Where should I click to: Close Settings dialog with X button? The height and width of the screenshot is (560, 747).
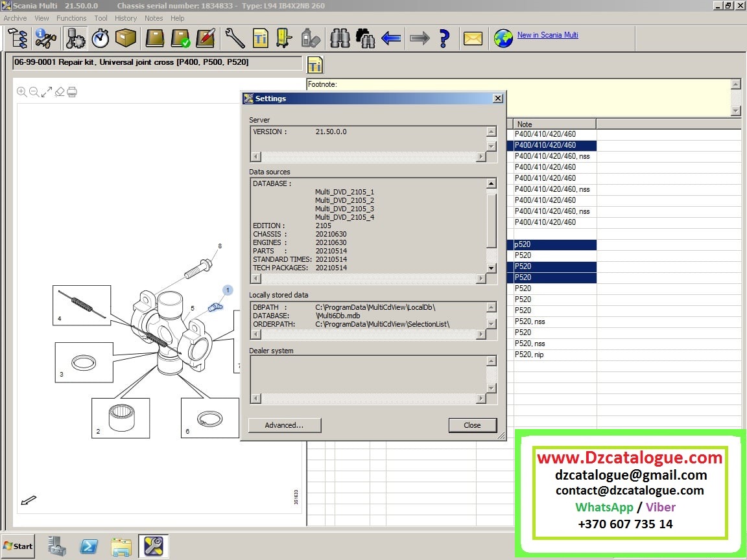(498, 98)
